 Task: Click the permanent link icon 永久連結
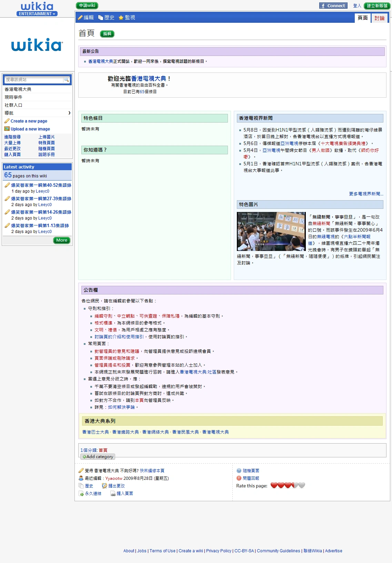click(81, 494)
